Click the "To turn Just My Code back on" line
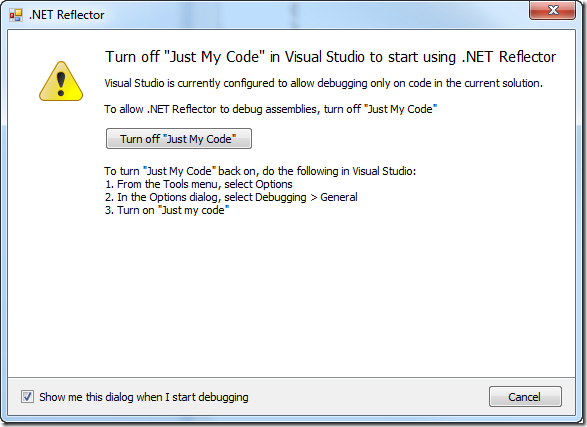The width and height of the screenshot is (587, 427). coord(260,171)
